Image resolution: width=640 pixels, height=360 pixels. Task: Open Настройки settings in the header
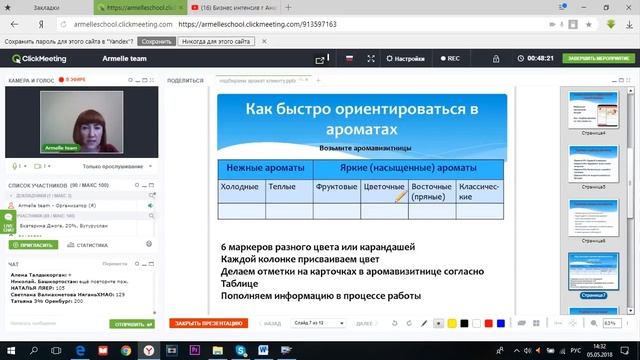coord(405,59)
